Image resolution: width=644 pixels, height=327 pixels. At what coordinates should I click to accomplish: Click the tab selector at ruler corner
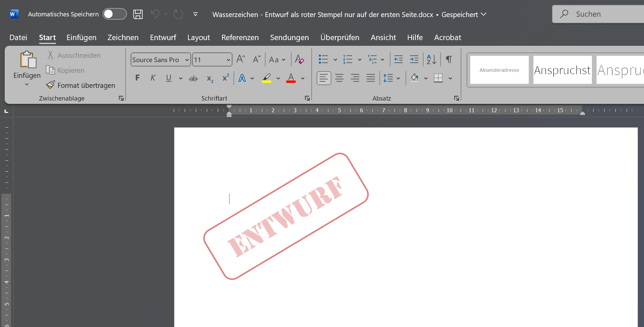click(x=6, y=111)
